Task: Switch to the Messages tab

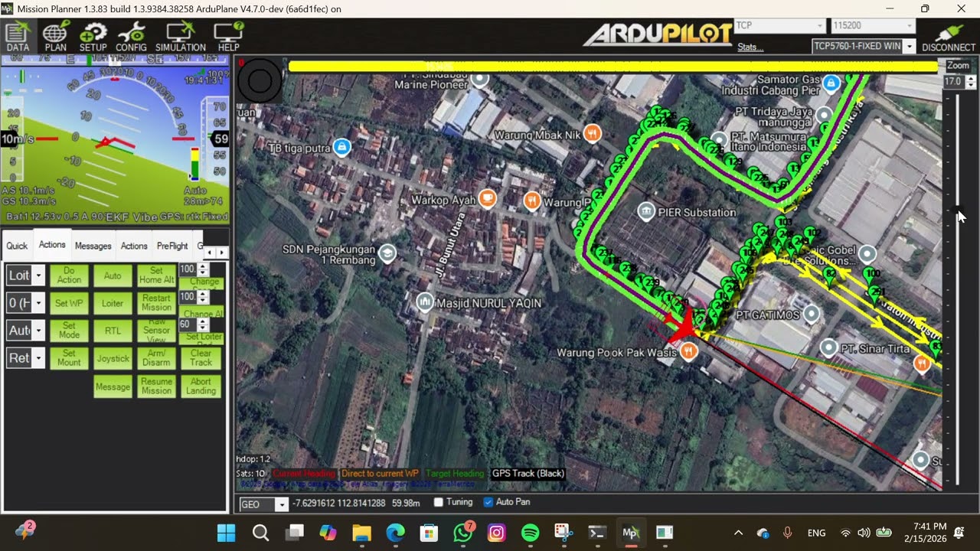Action: point(93,246)
